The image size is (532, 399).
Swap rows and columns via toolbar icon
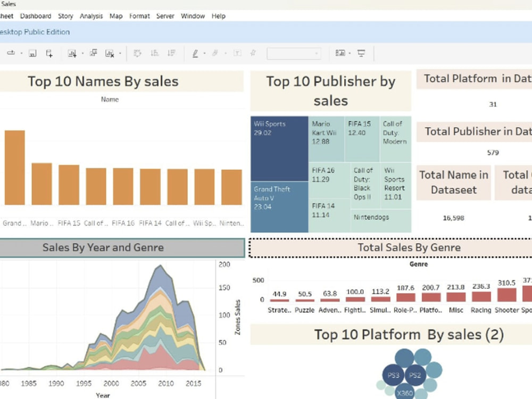coord(138,53)
